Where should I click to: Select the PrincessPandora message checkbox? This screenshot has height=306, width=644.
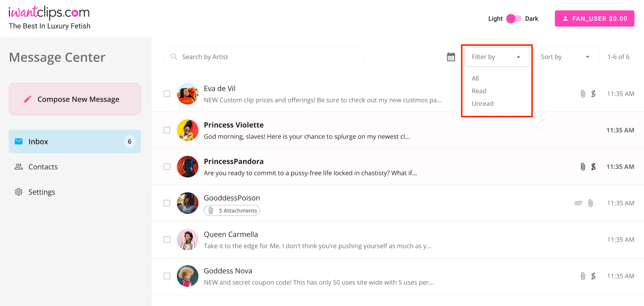(x=167, y=167)
